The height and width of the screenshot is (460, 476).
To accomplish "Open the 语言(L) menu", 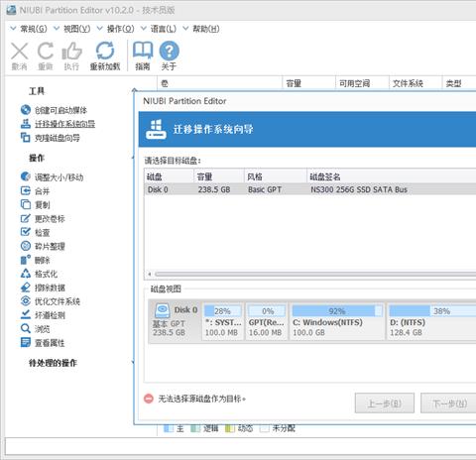I will [164, 29].
